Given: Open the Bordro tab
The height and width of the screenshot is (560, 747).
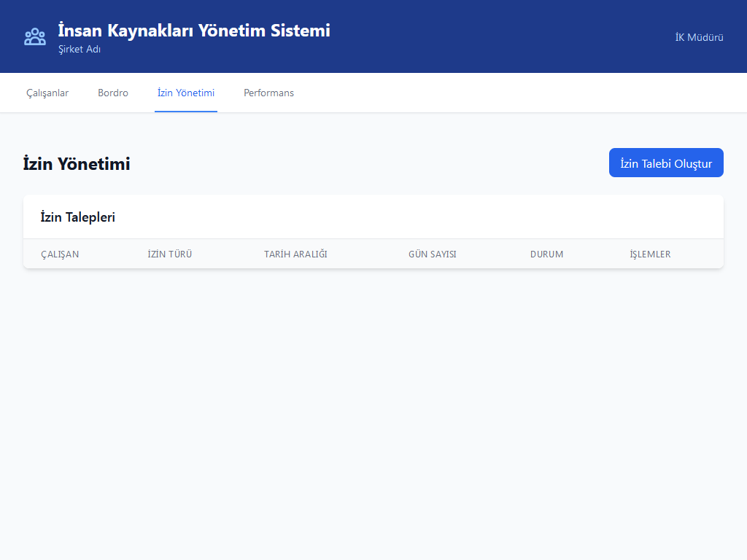Looking at the screenshot, I should pos(113,93).
